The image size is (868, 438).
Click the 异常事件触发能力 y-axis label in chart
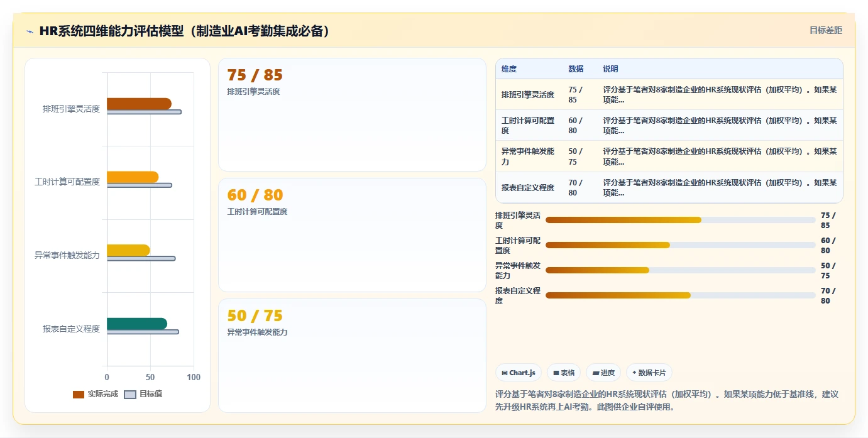click(x=67, y=255)
